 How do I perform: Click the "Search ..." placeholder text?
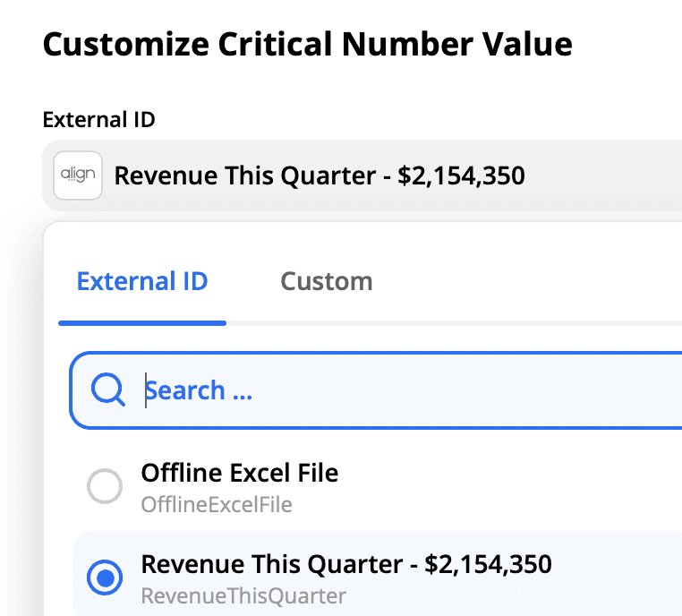click(199, 390)
